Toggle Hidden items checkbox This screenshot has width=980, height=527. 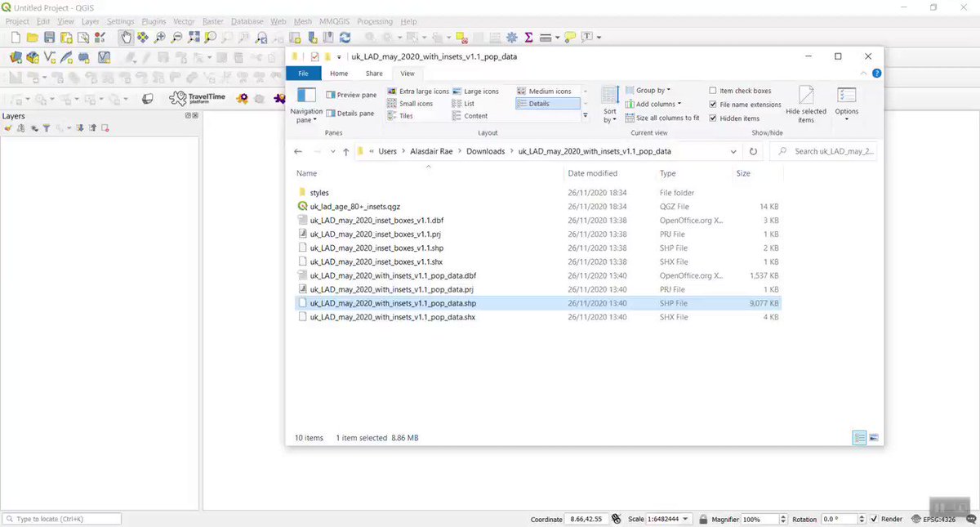(734, 118)
